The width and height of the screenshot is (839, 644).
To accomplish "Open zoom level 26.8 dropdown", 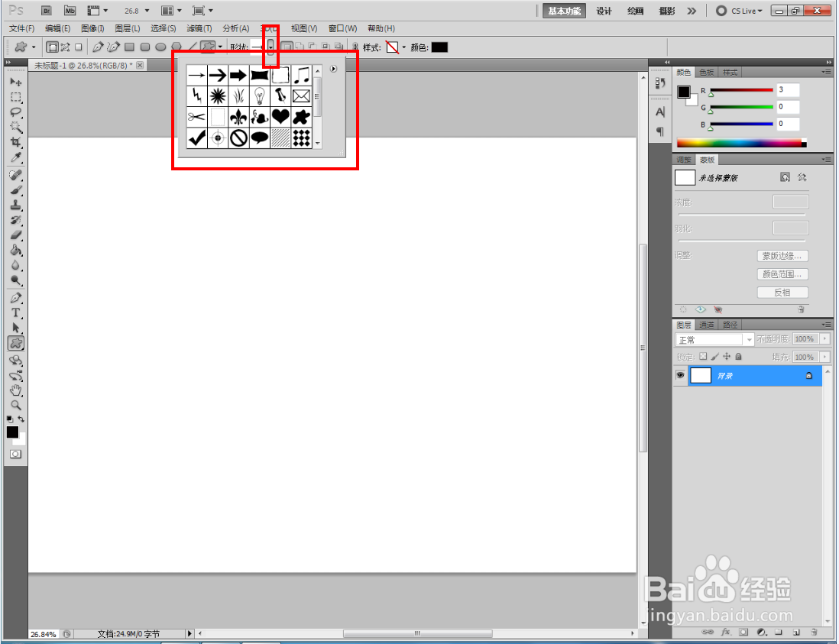I will pos(147,11).
